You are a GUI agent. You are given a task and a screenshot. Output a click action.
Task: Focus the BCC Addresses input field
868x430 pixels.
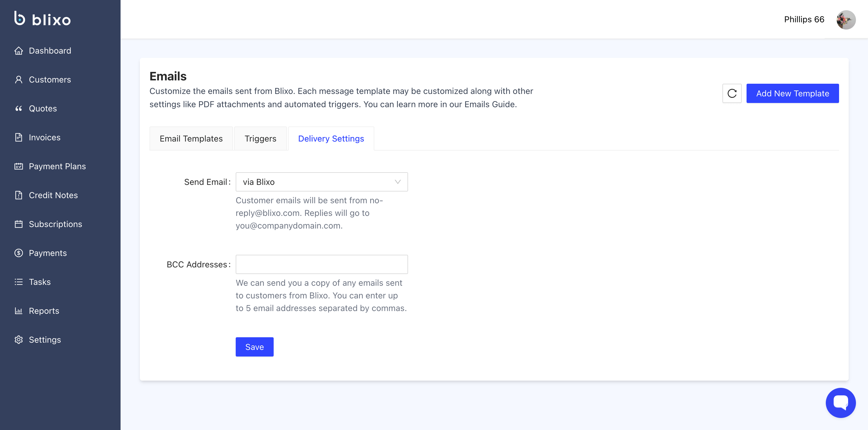[322, 264]
